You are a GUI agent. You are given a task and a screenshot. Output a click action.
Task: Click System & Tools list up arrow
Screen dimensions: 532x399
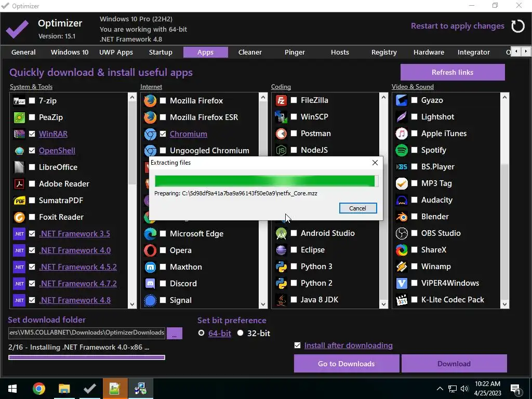(132, 97)
